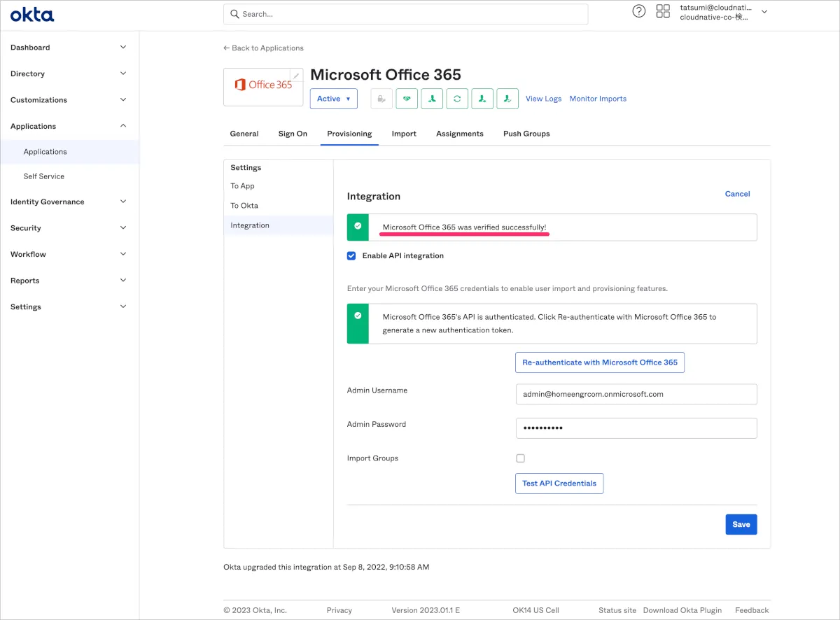
Task: Click the help question mark icon
Action: 638,11
